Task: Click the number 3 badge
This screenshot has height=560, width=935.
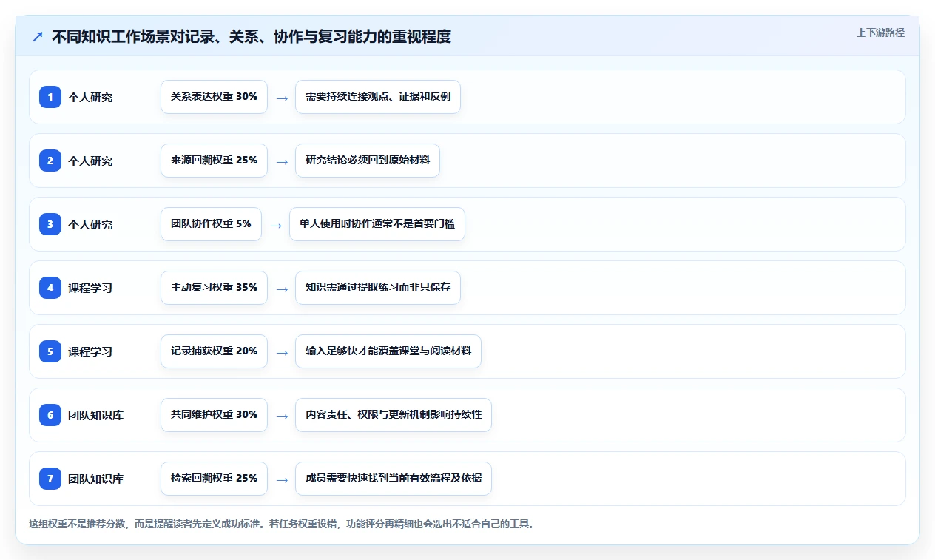Action: click(x=50, y=224)
